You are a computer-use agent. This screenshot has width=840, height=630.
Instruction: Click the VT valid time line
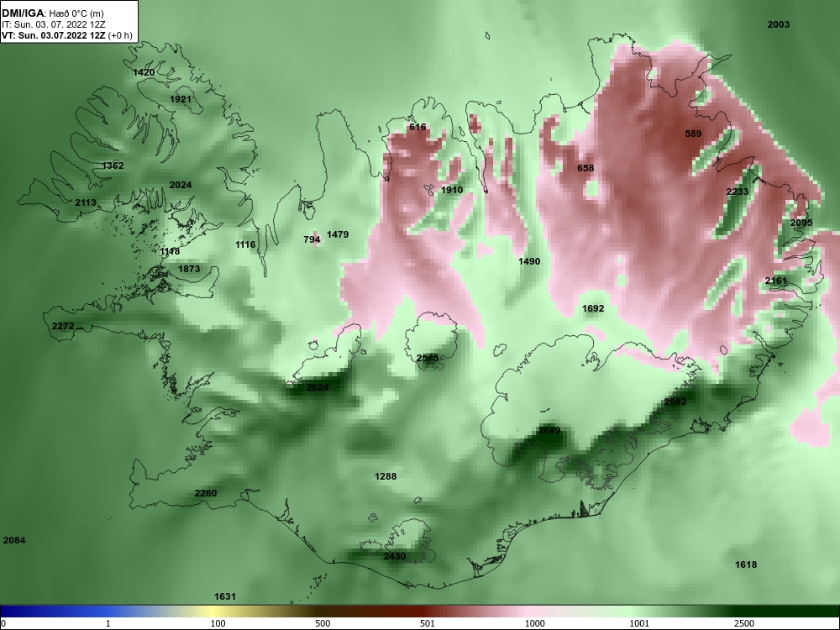(67, 35)
